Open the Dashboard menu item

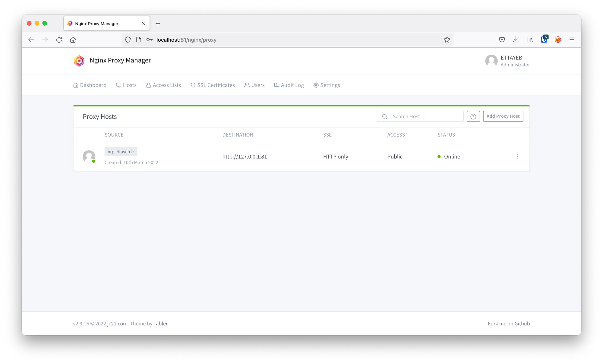point(90,85)
